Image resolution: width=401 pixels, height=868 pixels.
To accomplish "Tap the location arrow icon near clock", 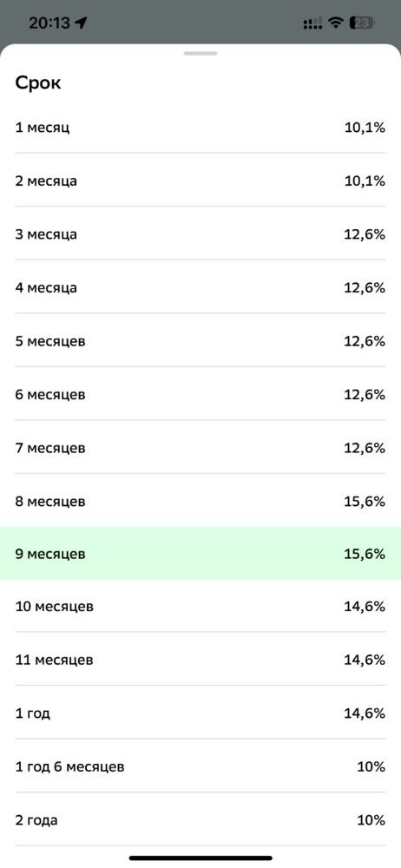I will 82,23.
